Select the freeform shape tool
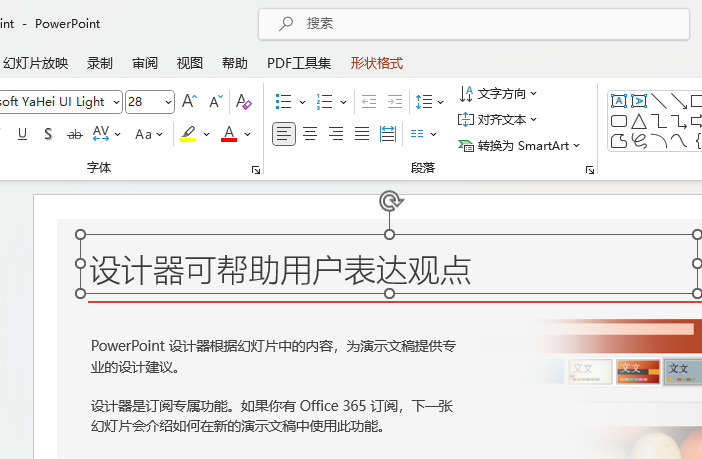Viewport: 702px width, 459px height. [619, 141]
